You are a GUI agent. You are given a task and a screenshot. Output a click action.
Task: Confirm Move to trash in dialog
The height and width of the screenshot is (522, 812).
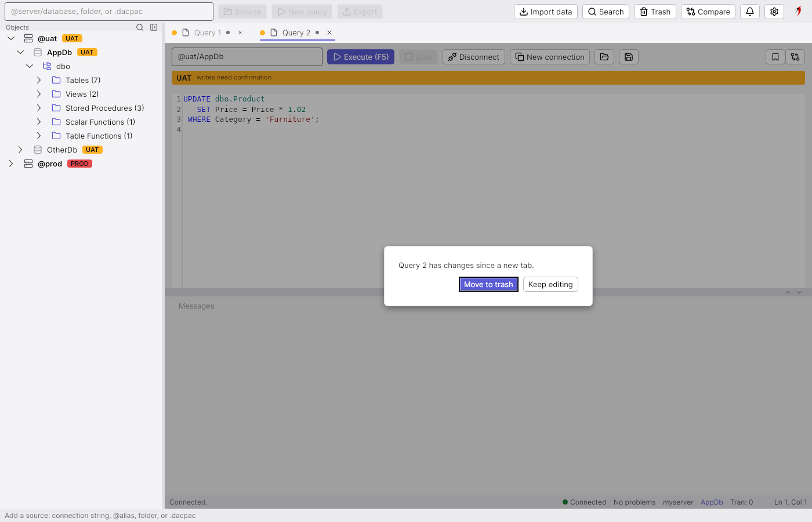click(x=488, y=284)
